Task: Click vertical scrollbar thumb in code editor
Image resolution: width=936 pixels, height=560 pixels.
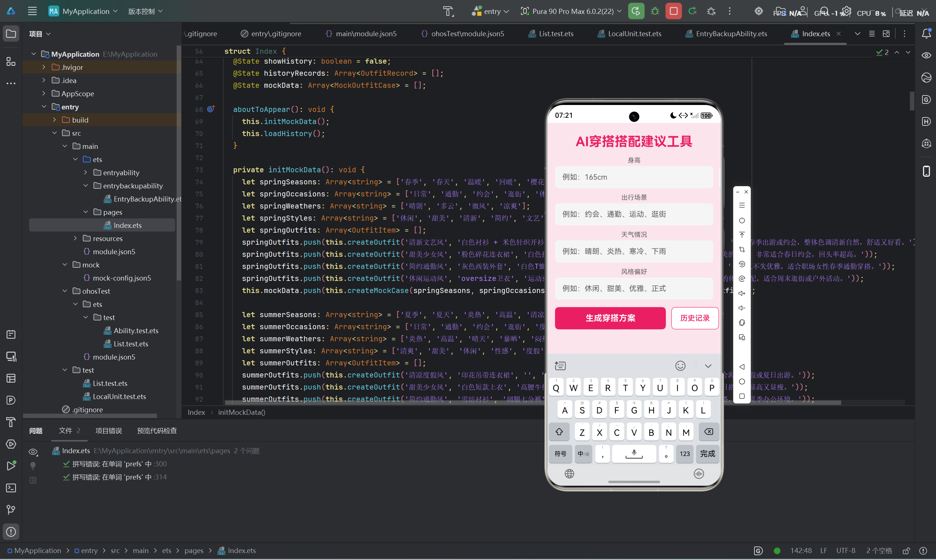Action: pos(912,101)
